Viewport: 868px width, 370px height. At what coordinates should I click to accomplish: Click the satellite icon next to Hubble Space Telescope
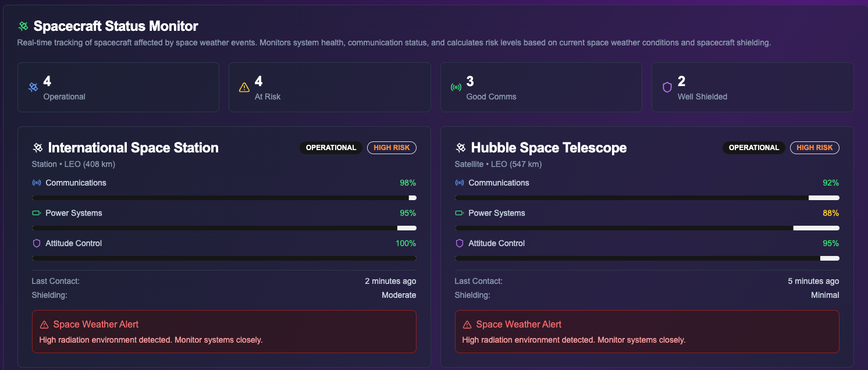pos(461,148)
